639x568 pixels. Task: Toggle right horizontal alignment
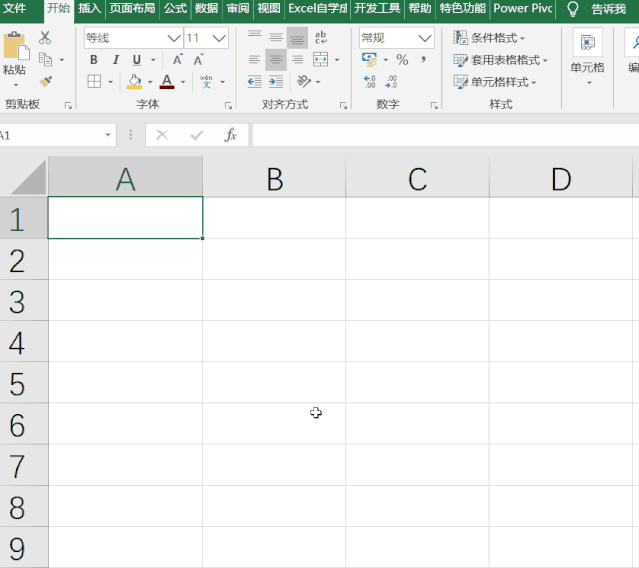(297, 59)
